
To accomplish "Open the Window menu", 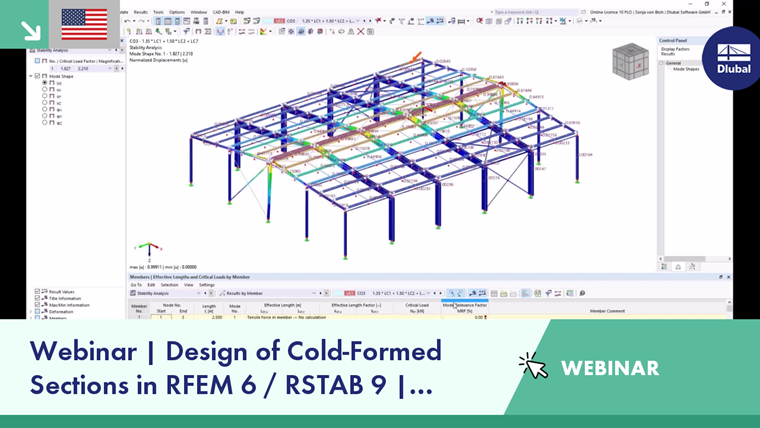I will click(x=199, y=12).
